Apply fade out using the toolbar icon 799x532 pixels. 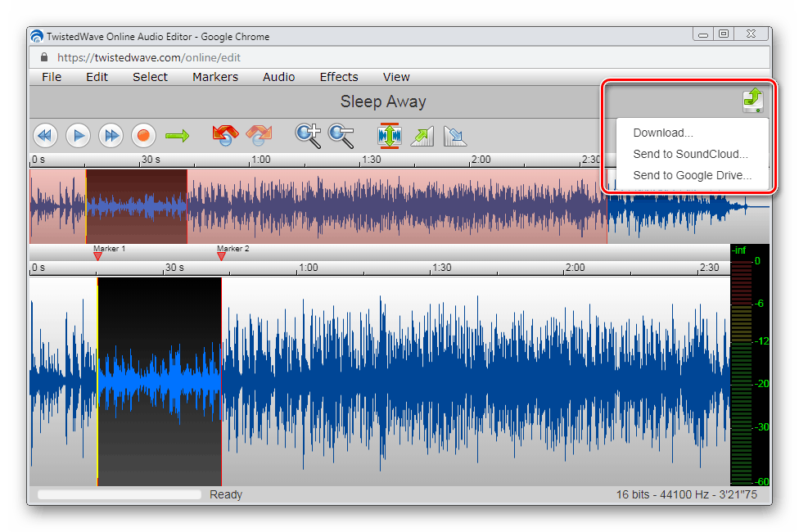tap(454, 135)
